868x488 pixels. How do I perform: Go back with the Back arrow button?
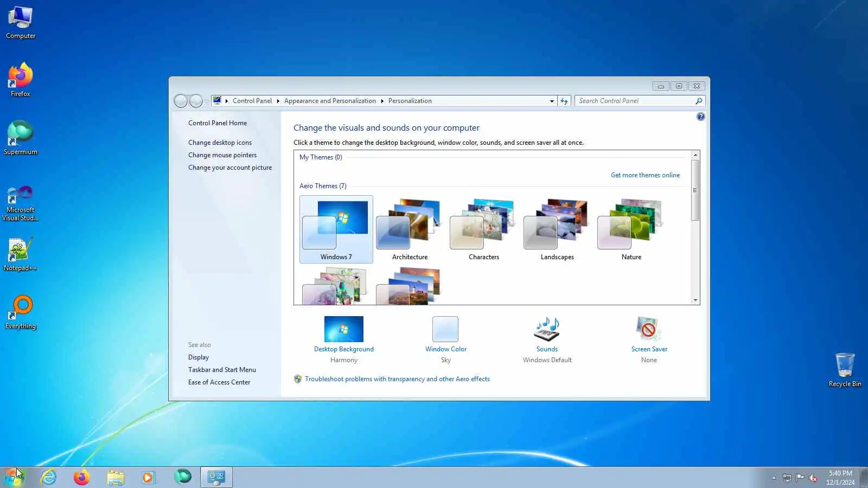tap(181, 101)
